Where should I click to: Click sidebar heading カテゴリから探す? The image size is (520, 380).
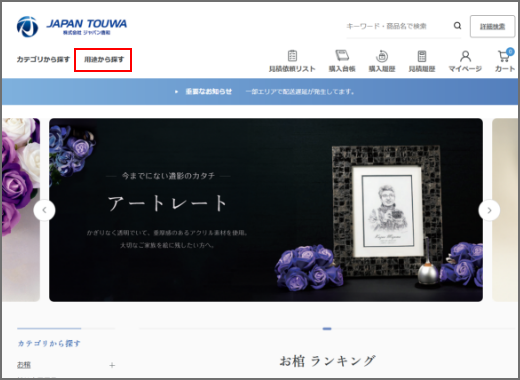[x=49, y=343]
